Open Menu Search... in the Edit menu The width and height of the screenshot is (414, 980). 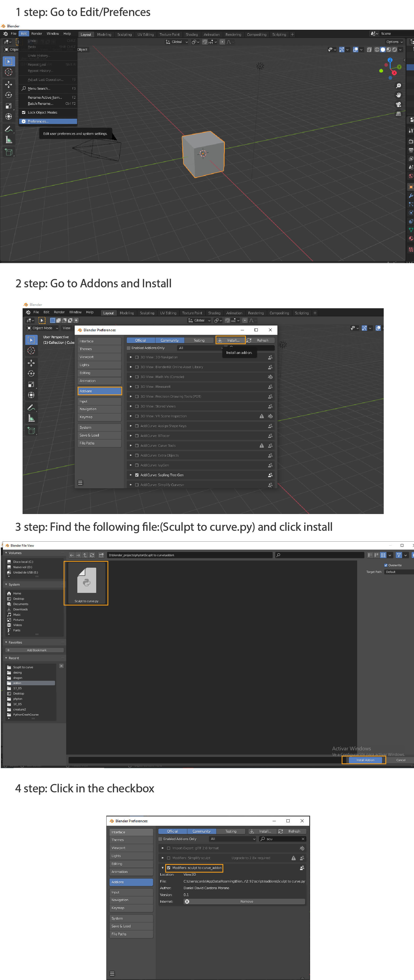48,89
